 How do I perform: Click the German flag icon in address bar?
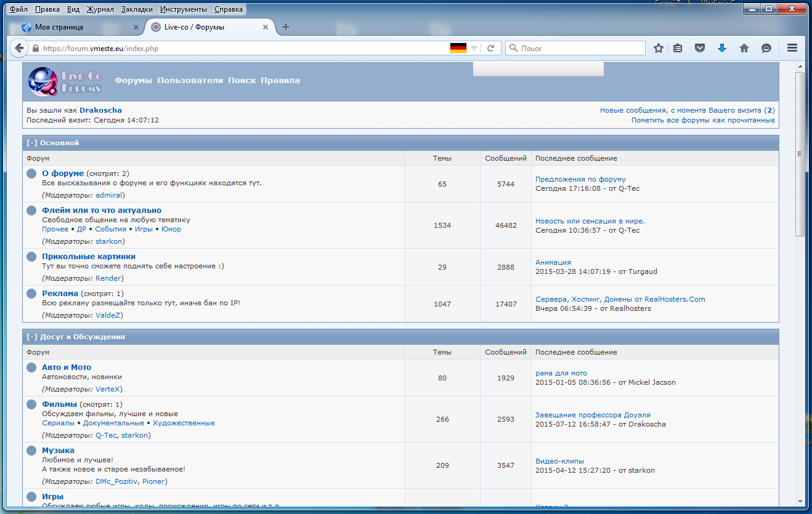(x=458, y=48)
